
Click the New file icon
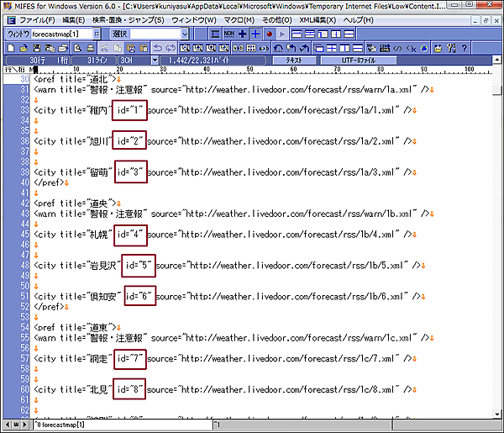pos(10,48)
